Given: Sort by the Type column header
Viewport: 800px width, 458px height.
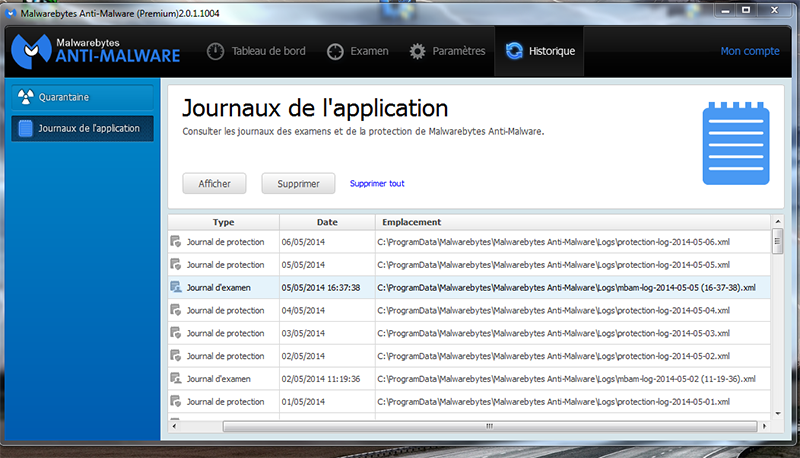Looking at the screenshot, I should (x=223, y=222).
